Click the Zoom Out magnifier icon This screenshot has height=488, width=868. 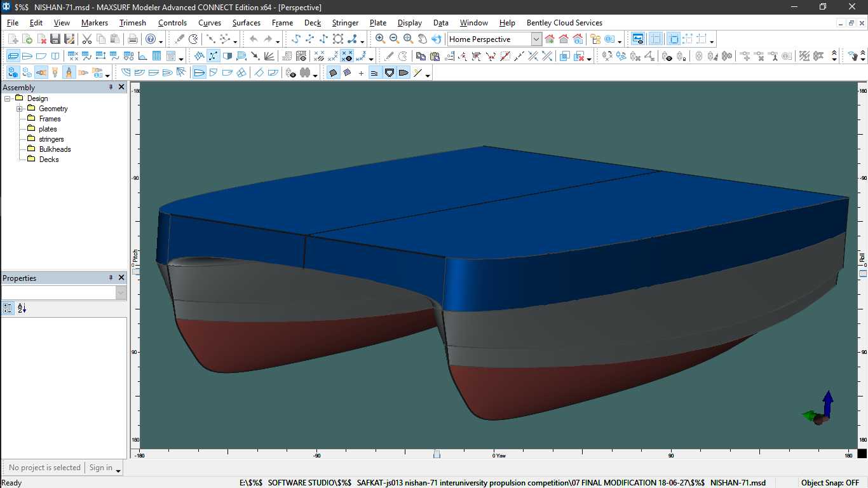(x=394, y=39)
